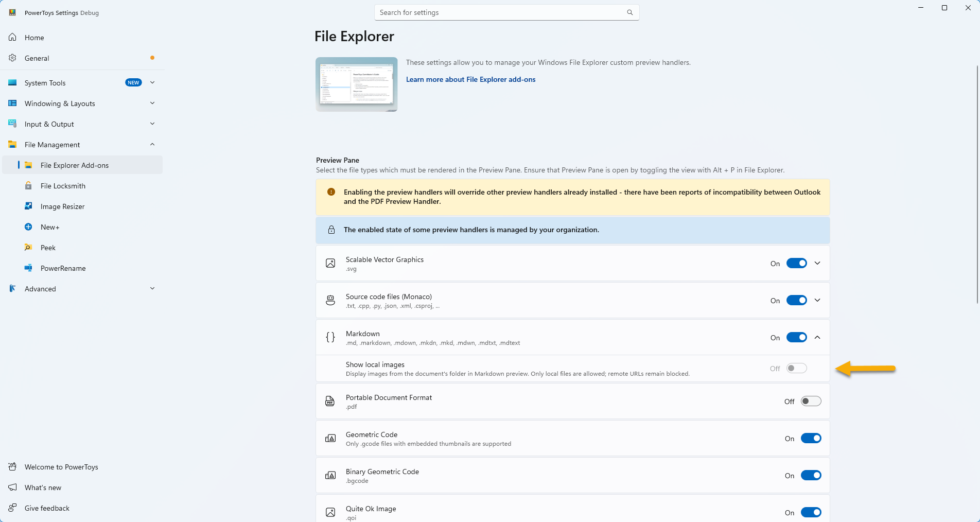Click the Advanced section icon
The height and width of the screenshot is (522, 980).
point(12,288)
